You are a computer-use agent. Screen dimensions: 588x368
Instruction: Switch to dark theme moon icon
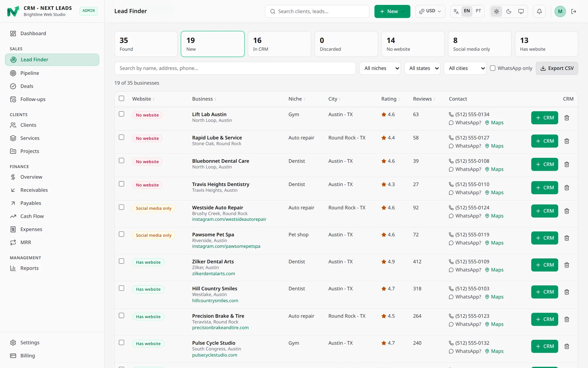509,11
